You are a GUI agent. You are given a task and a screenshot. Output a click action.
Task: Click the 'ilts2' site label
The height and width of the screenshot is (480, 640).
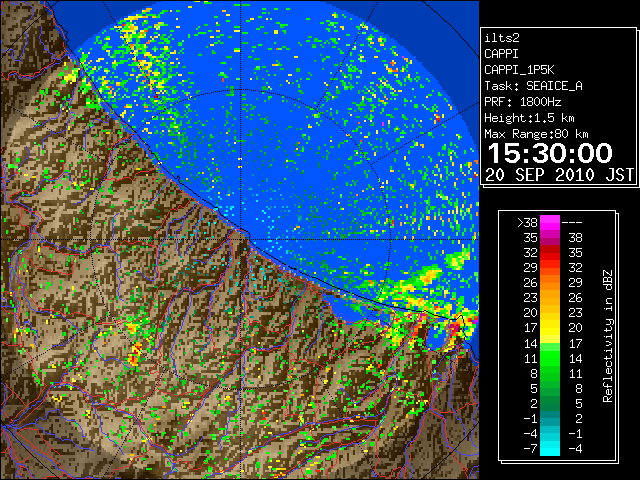tap(502, 38)
